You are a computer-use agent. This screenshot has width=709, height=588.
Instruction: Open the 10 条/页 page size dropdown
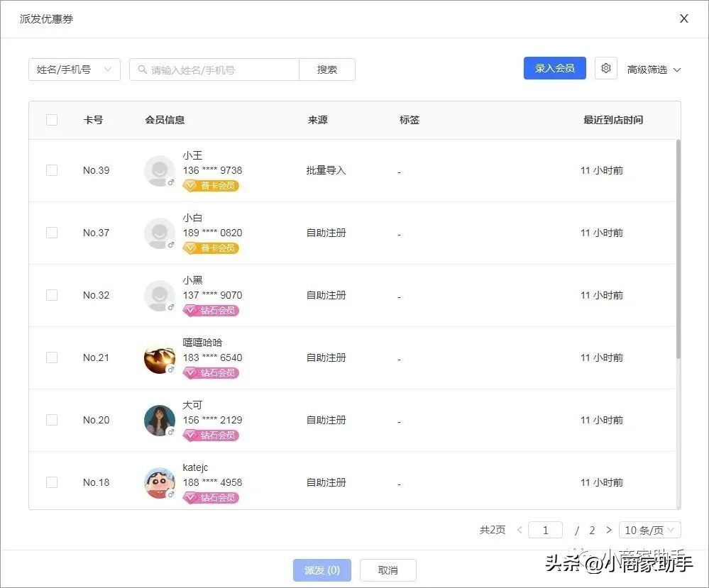[x=649, y=530]
